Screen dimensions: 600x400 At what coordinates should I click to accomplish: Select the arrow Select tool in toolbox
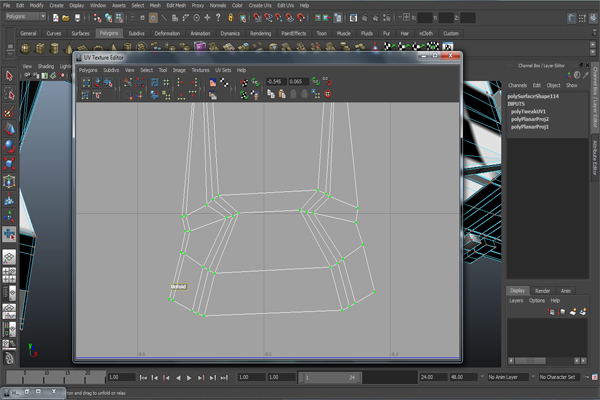pyautogui.click(x=9, y=76)
